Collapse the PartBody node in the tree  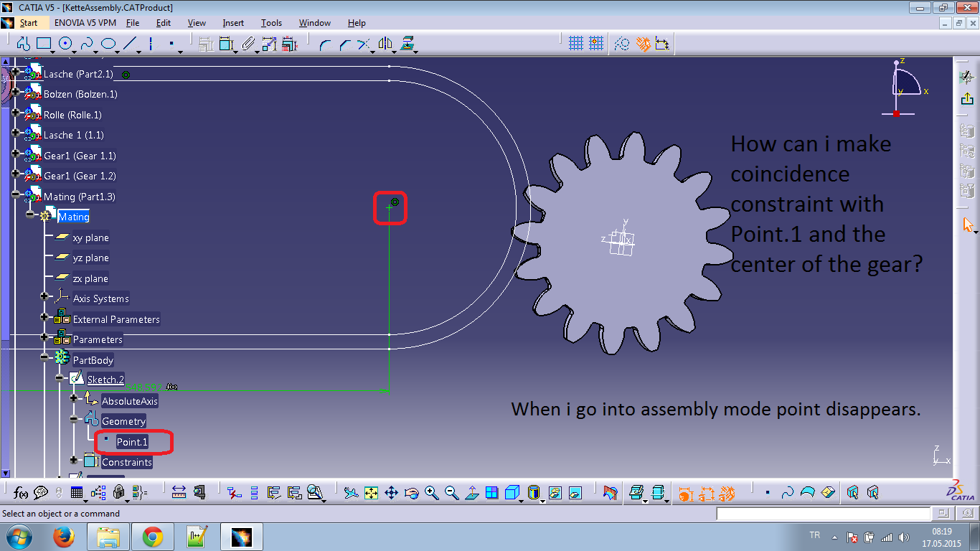tap(44, 359)
